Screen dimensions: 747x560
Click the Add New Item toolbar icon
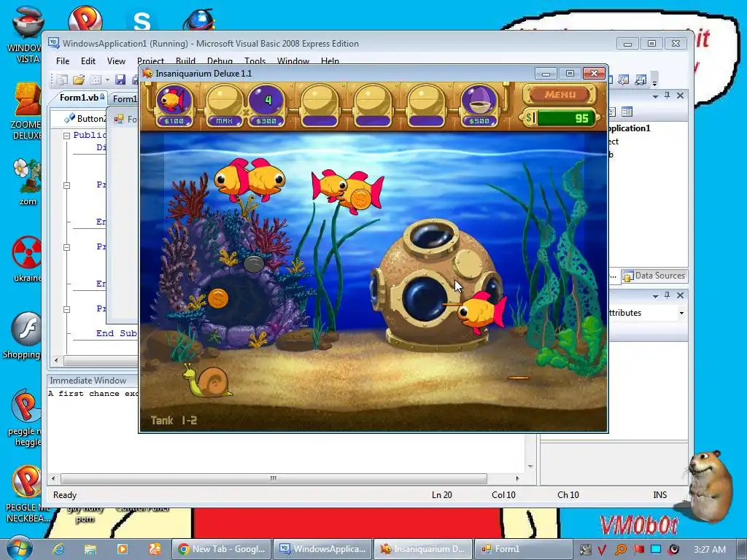coord(96,79)
